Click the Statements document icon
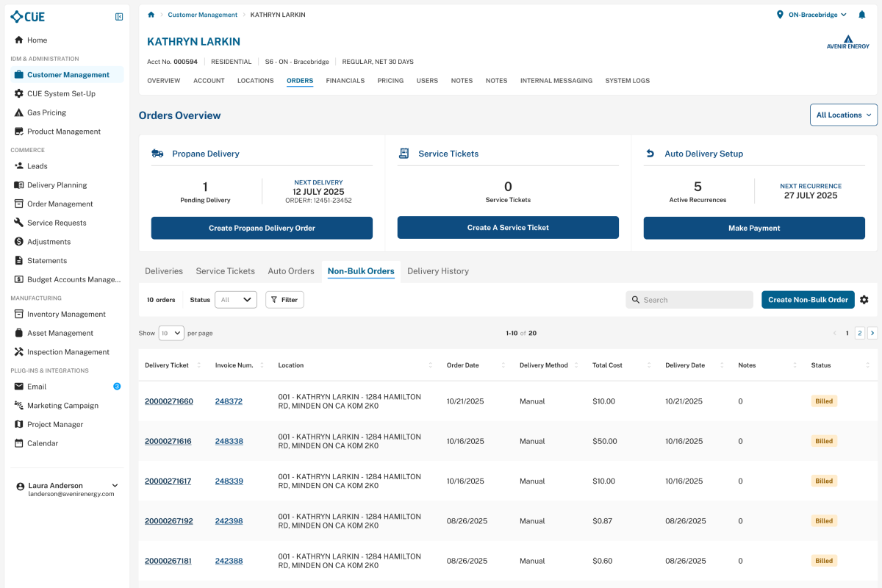Screen dimensions: 882x588 coord(19,261)
